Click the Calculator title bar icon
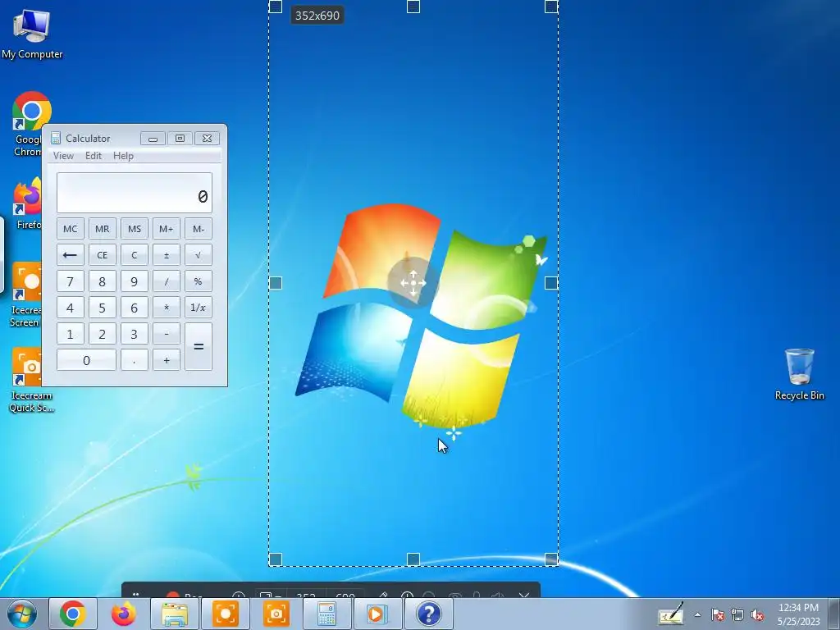The width and height of the screenshot is (840, 630). [x=56, y=138]
